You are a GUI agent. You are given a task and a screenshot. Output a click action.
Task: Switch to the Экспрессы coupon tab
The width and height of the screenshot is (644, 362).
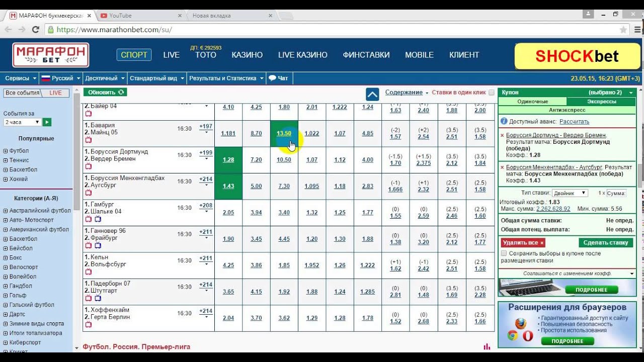[601, 102]
